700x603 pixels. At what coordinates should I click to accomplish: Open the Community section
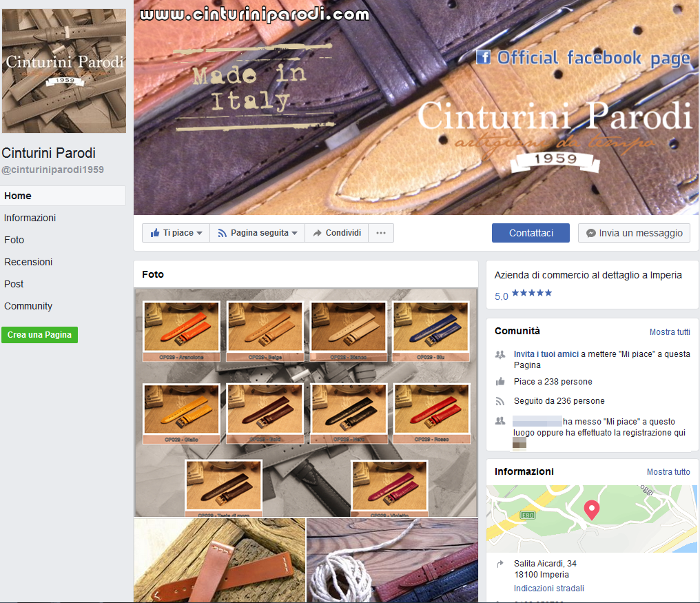click(28, 306)
